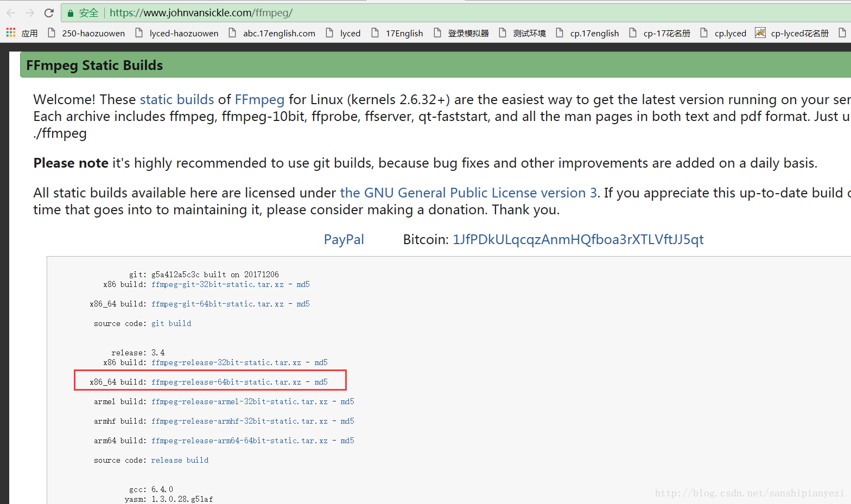The width and height of the screenshot is (851, 504).
Task: Open the cp.17english bookmark
Action: [587, 33]
